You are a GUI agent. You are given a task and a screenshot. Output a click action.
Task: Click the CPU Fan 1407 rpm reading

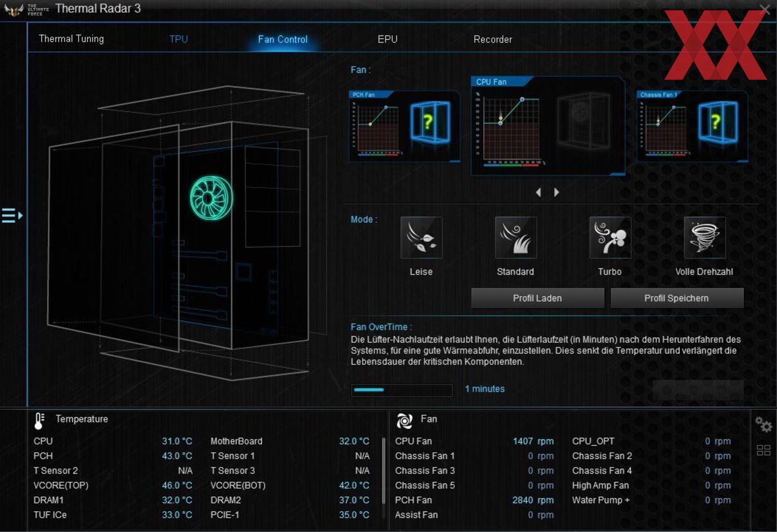click(x=533, y=441)
